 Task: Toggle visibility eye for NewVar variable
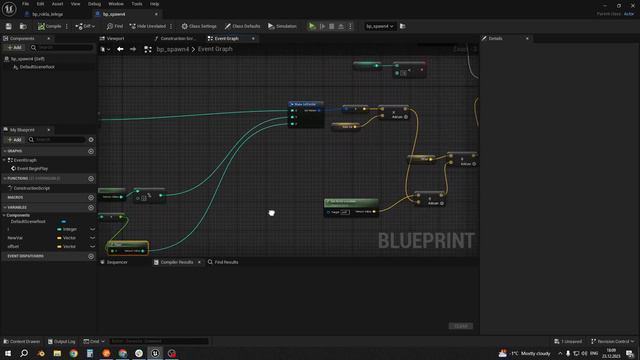coord(93,238)
